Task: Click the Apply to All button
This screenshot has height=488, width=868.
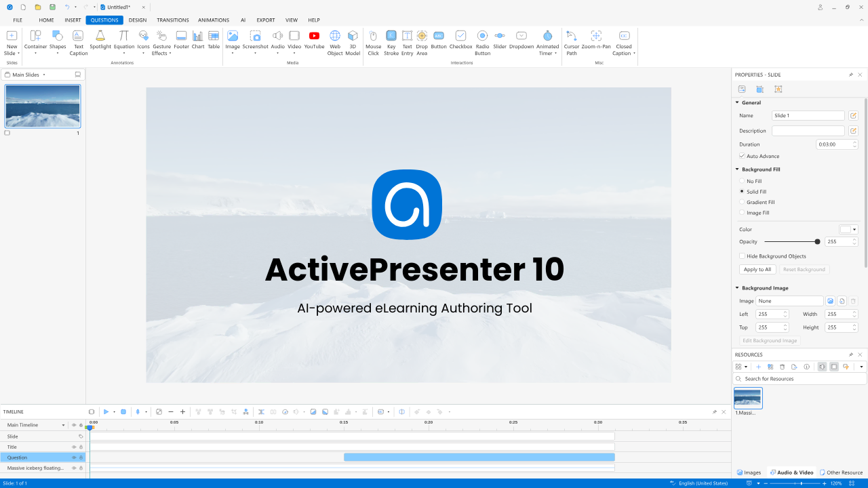Action: click(x=757, y=269)
